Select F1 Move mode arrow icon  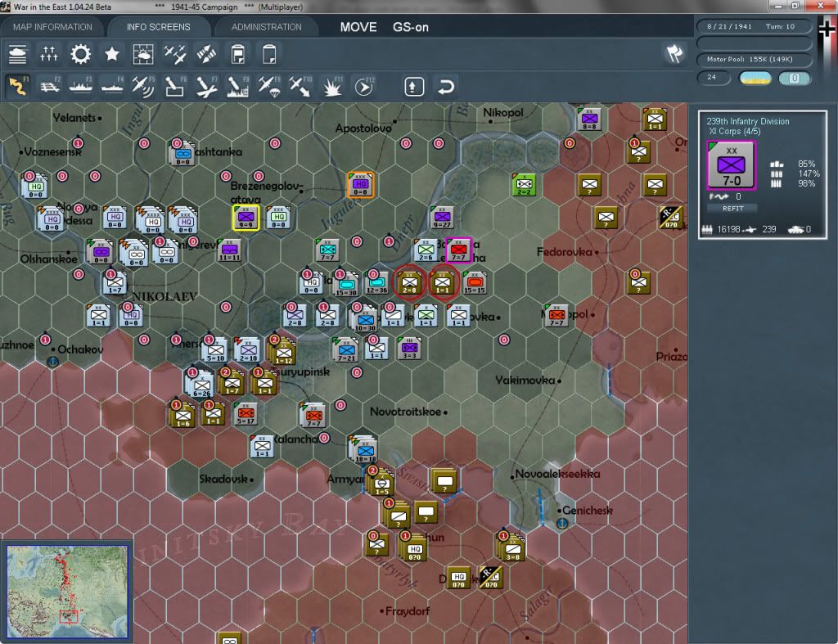tap(18, 86)
